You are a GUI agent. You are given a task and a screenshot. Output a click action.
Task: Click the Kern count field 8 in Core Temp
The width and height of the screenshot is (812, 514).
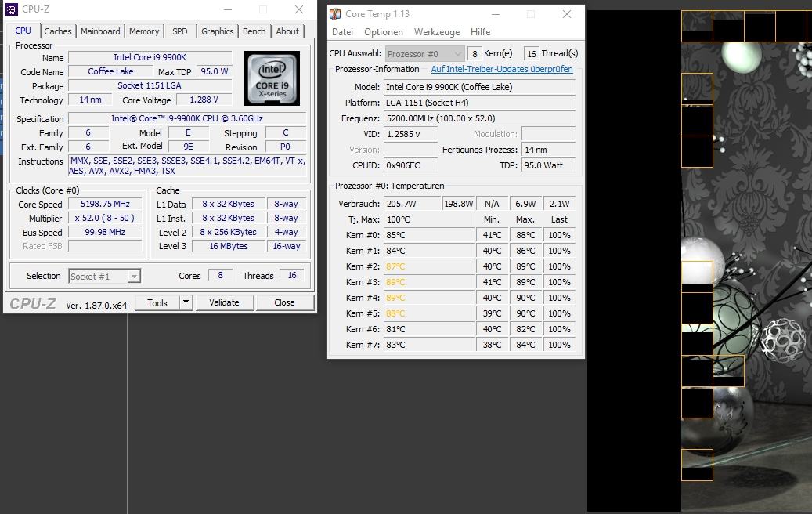[x=475, y=54]
